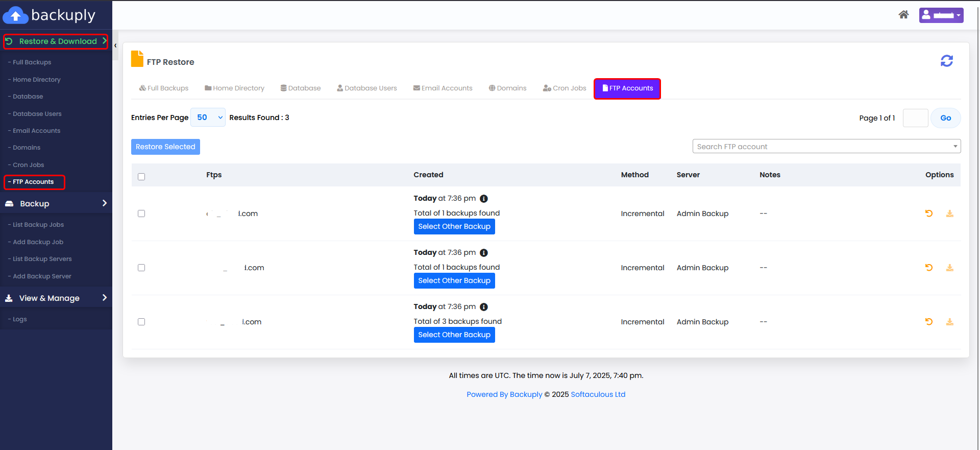Open List Backup Servers in the sidebar
Screen dimensions: 980x450
click(x=42, y=259)
